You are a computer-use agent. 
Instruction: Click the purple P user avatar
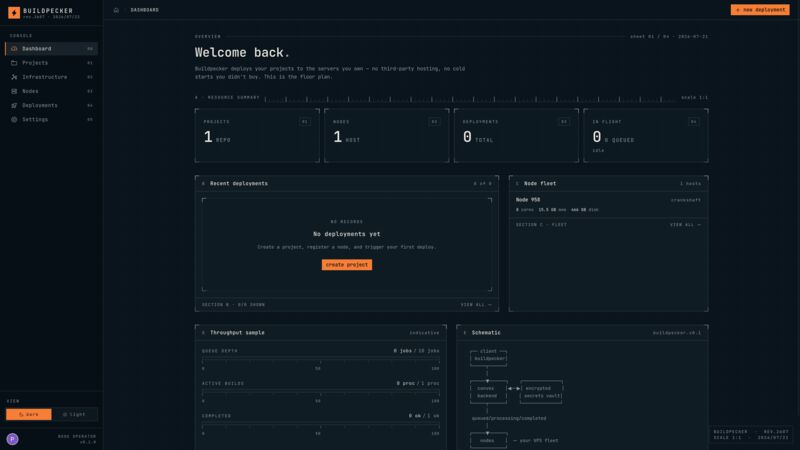pos(13,439)
